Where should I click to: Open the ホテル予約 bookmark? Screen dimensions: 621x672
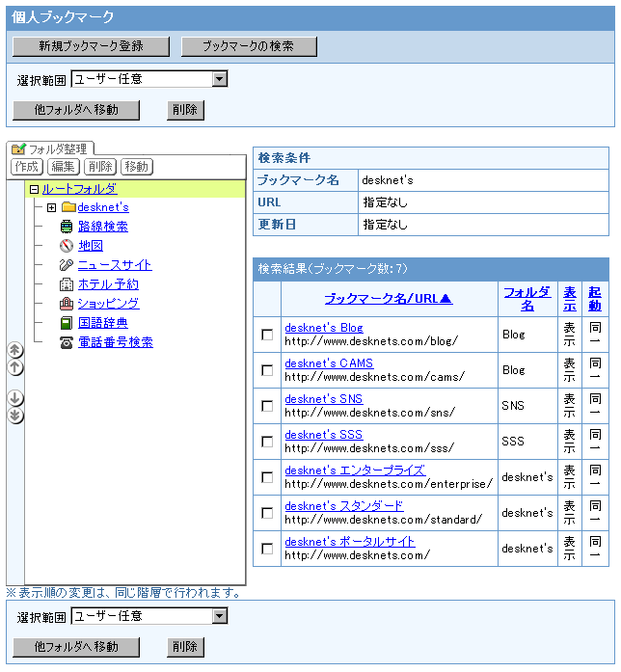coord(108,284)
